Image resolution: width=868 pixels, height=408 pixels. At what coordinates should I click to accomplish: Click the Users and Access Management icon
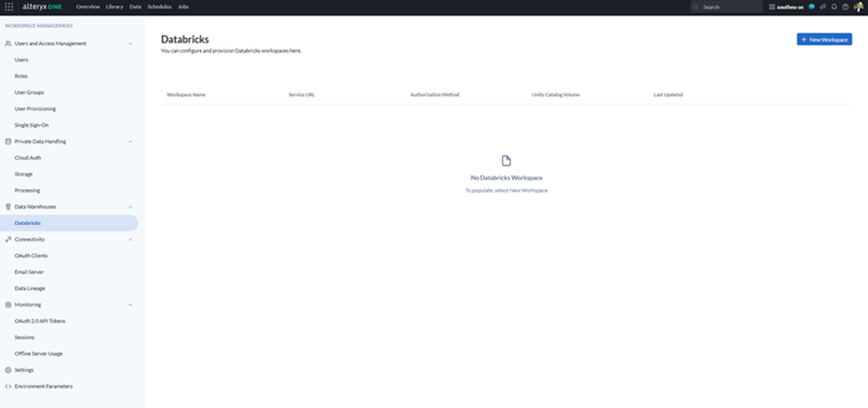pos(8,43)
